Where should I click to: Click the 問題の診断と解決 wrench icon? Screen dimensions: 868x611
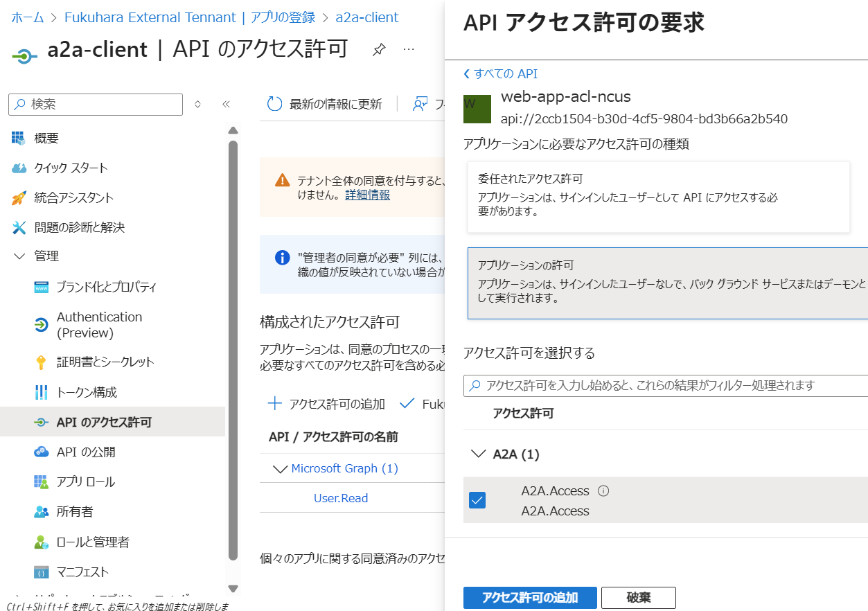coord(19,227)
